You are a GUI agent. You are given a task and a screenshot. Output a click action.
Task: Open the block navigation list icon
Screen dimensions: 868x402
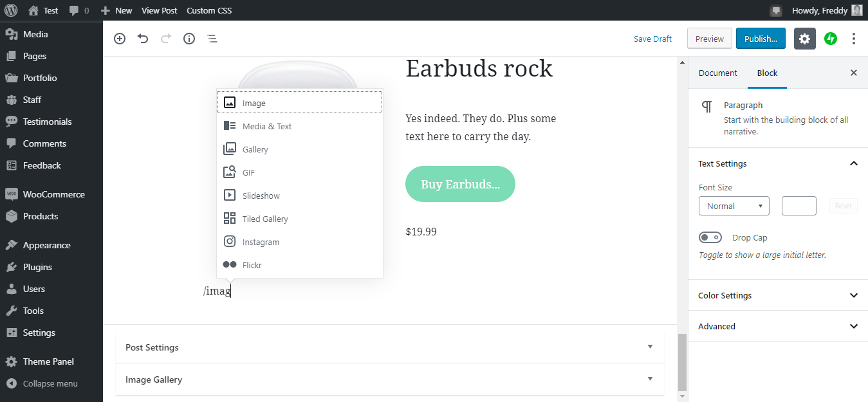click(212, 39)
